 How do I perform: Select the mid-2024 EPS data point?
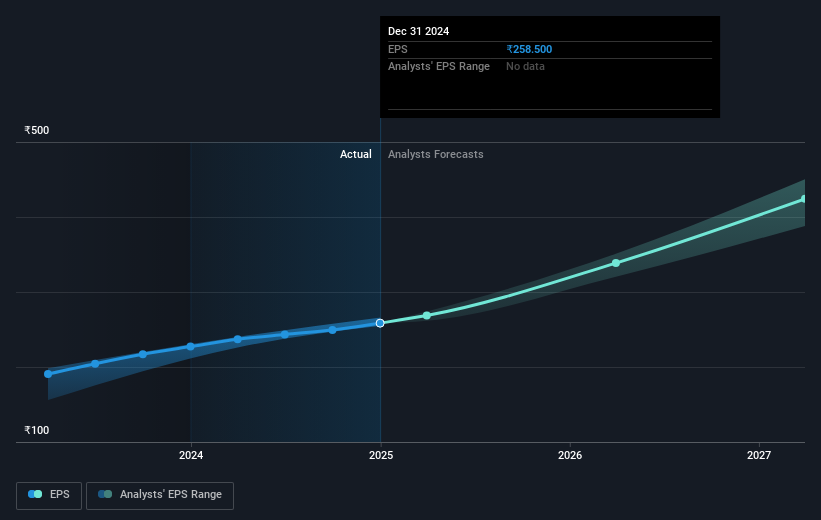coord(284,334)
